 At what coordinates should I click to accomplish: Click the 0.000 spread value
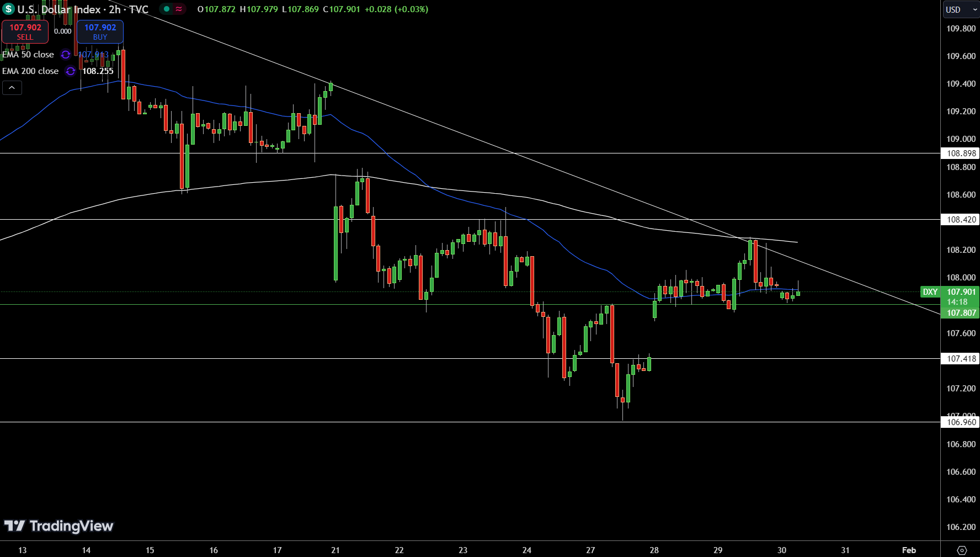[x=62, y=31]
